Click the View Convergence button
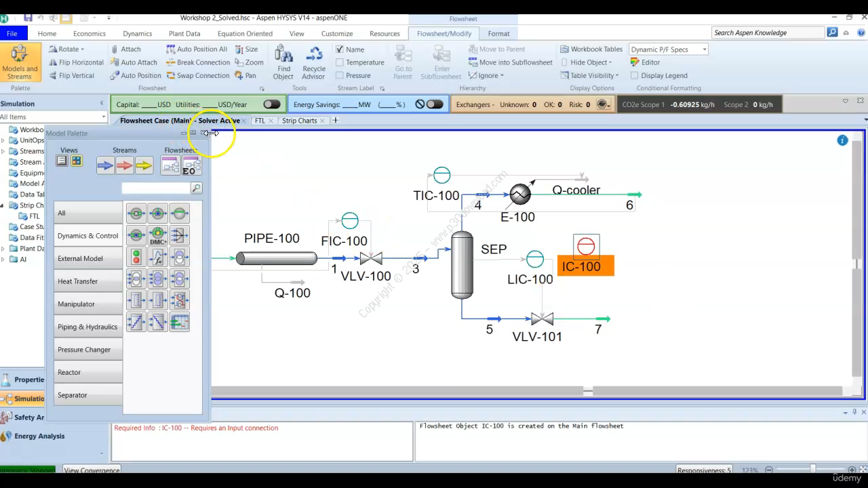This screenshot has width=868, height=488. point(92,470)
